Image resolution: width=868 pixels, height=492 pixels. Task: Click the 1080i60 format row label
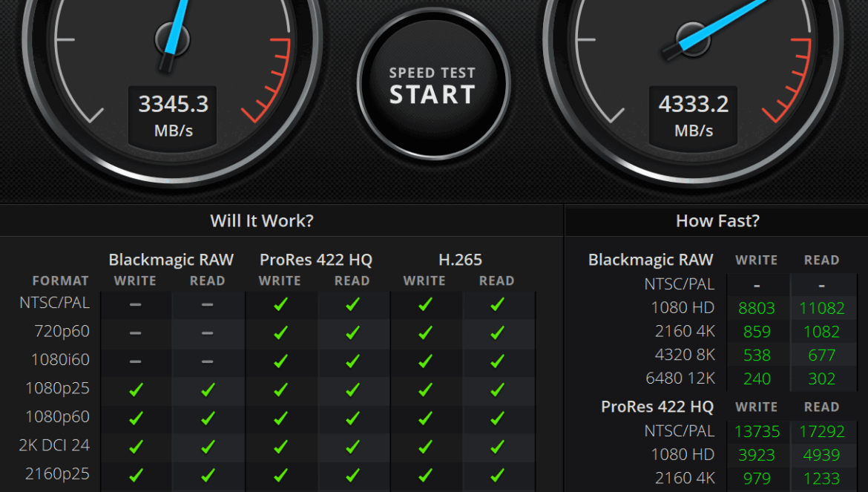pyautogui.click(x=60, y=360)
